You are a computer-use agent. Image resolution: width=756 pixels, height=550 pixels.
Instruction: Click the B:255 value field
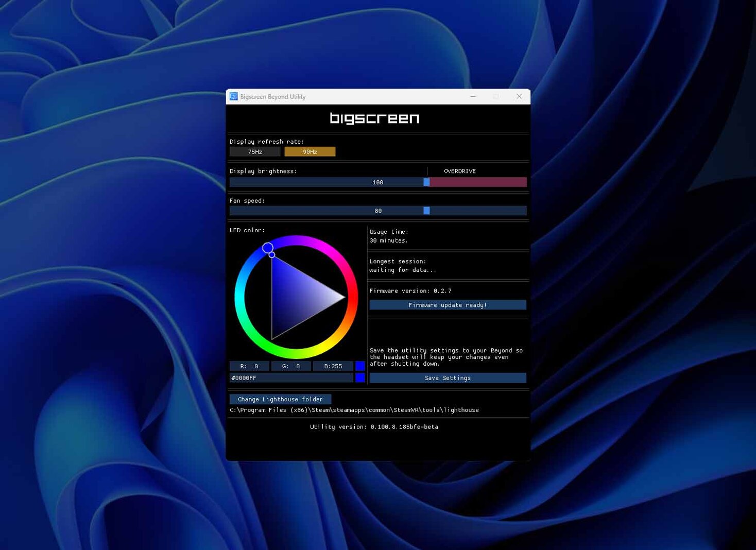[x=333, y=366]
